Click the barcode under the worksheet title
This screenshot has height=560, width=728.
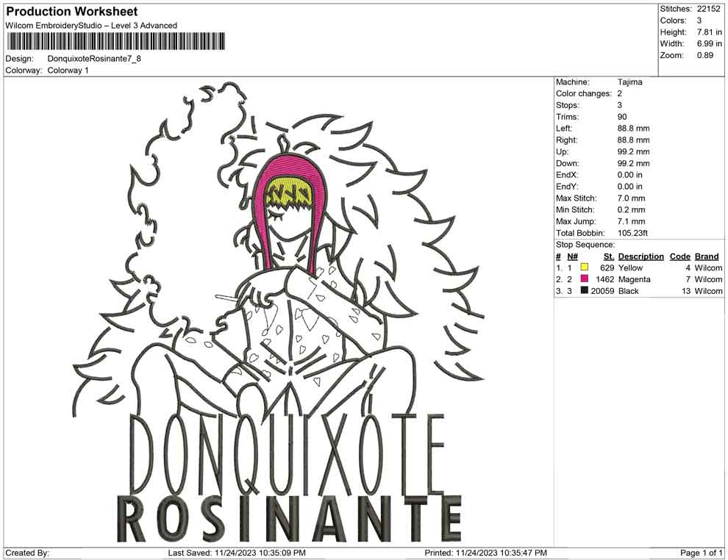click(115, 41)
